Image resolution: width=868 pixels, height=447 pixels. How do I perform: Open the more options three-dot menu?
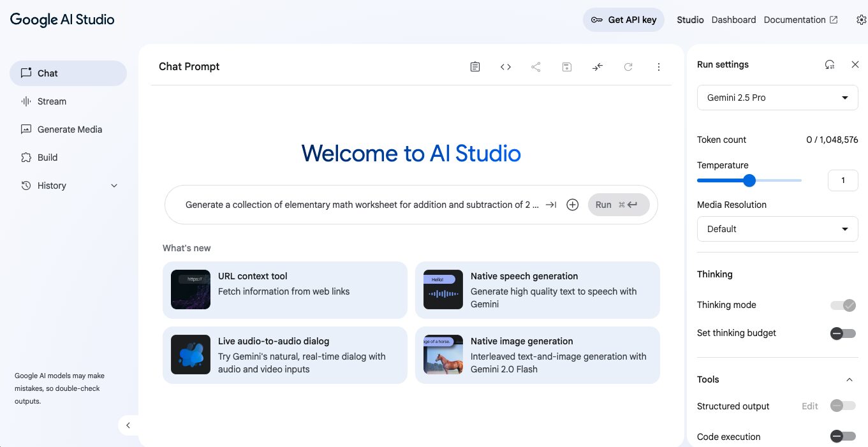pos(659,67)
